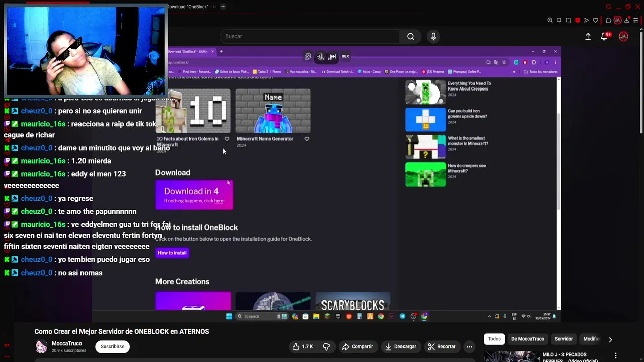Open Can you build iron golems upside down
The image size is (644, 362).
448,119
